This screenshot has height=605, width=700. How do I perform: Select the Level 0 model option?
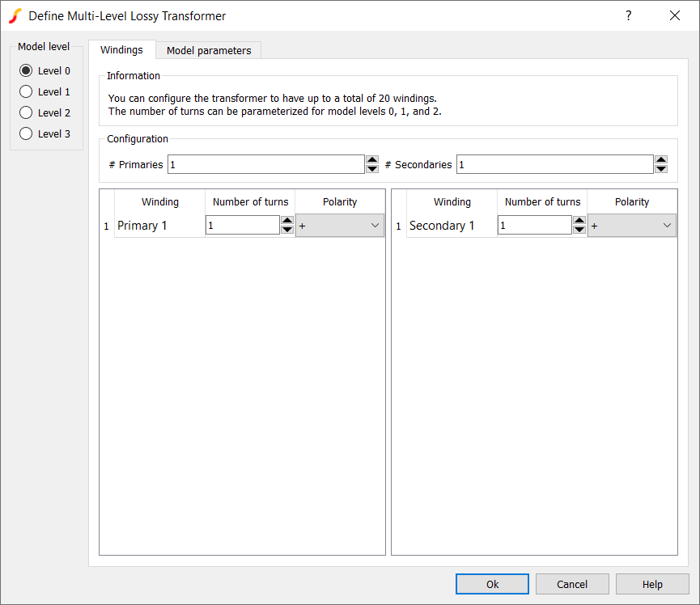(26, 71)
